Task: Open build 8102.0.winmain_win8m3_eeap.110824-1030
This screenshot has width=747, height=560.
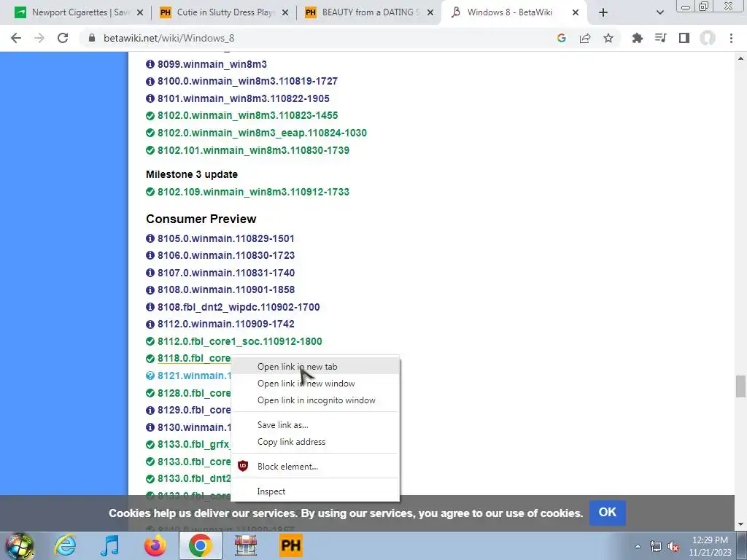Action: click(x=262, y=133)
